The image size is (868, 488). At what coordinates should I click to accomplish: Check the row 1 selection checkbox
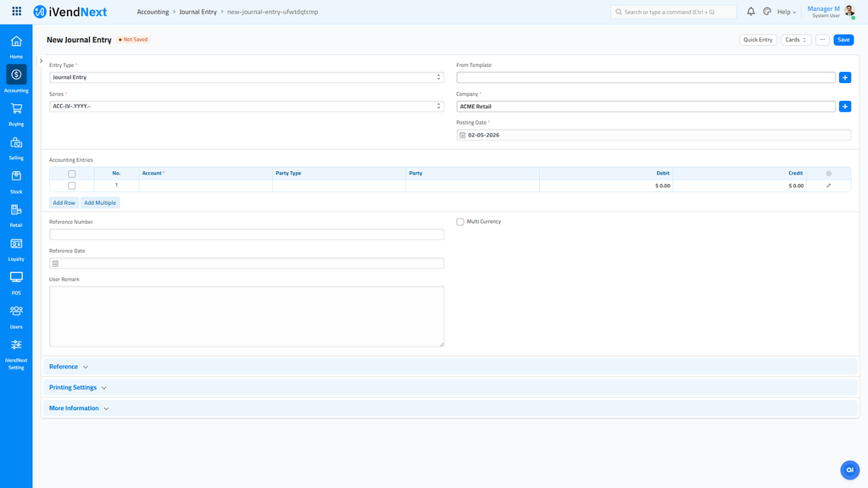pyautogui.click(x=71, y=186)
